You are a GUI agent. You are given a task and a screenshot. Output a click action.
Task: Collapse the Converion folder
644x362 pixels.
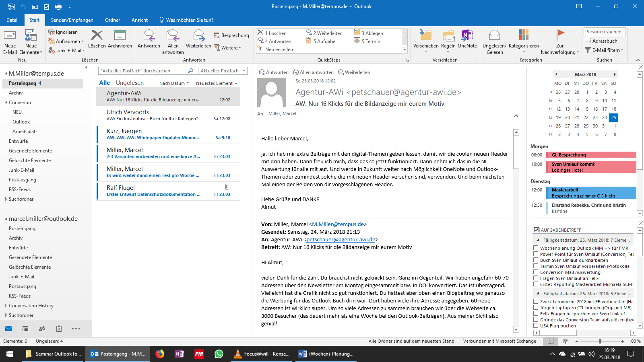click(x=6, y=103)
